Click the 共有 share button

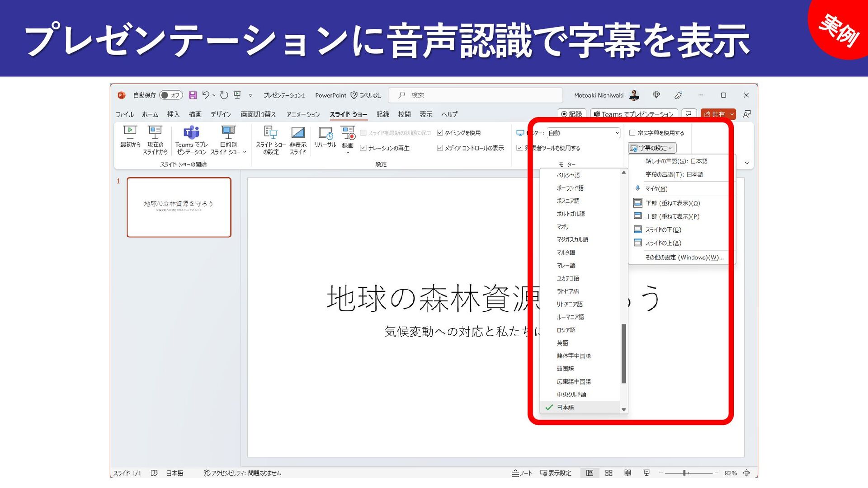click(x=714, y=114)
